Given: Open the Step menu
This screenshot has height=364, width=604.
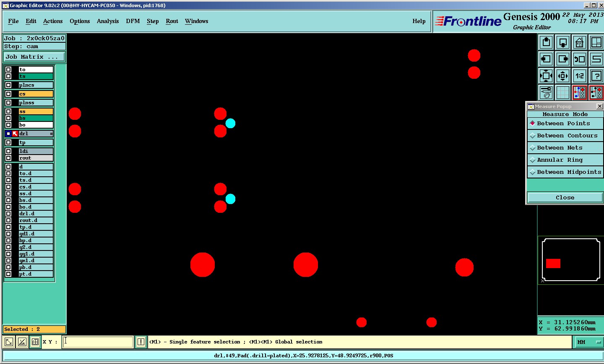Looking at the screenshot, I should click(153, 21).
